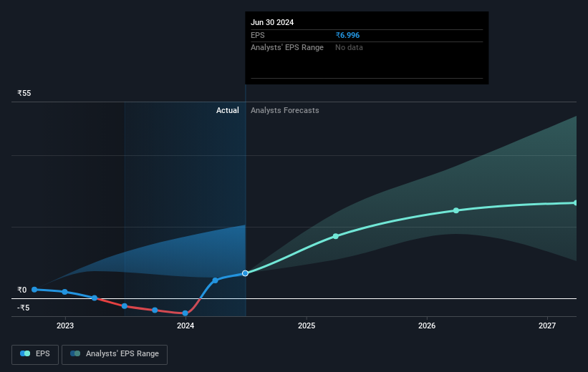Click the 2024 x-axis label
Screen dimensions: 588x372
(185, 325)
